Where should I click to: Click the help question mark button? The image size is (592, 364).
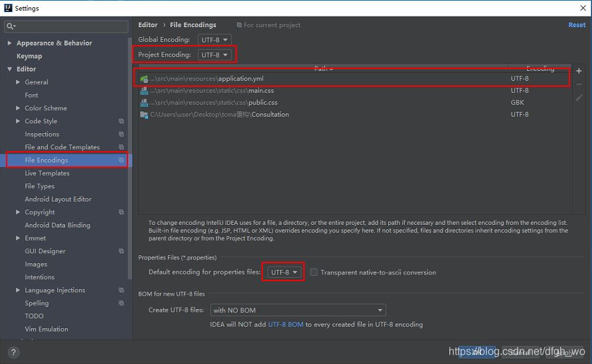[13, 352]
